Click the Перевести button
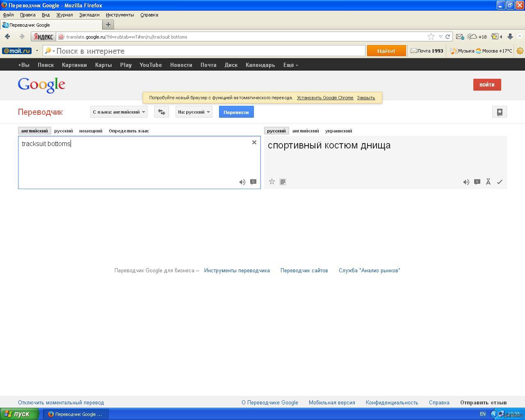525x420 pixels. point(236,112)
